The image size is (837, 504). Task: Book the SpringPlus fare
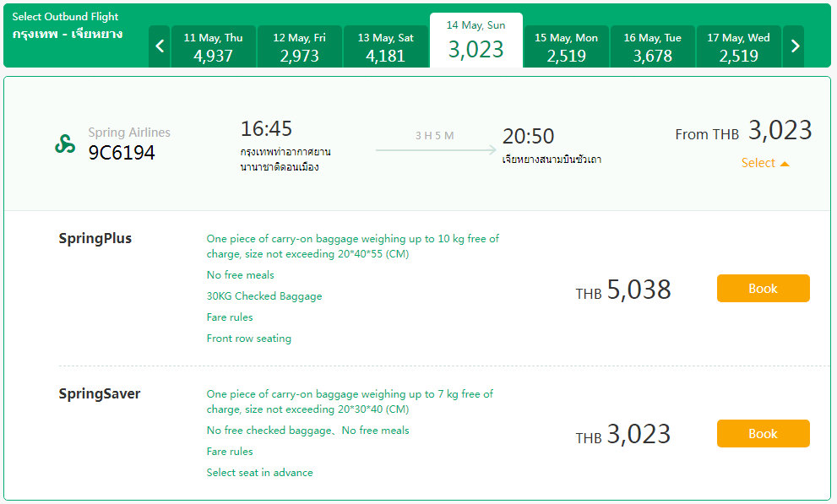[x=763, y=289]
